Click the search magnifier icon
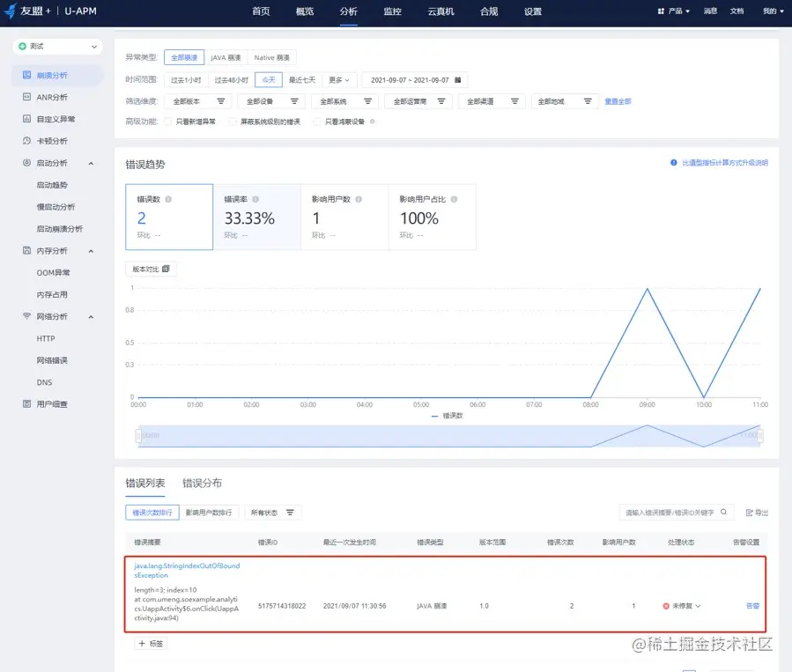The image size is (792, 672). coord(723,512)
